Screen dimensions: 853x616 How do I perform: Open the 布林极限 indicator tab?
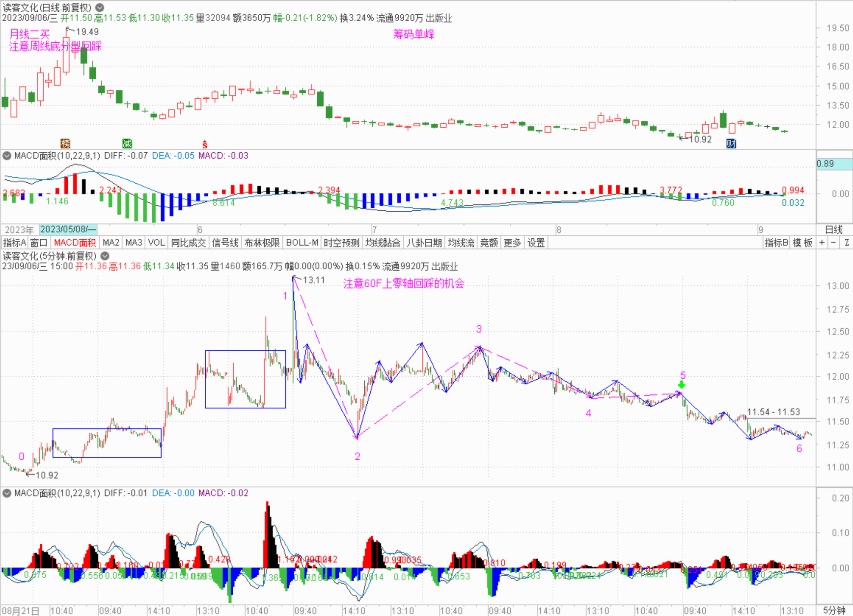point(262,243)
